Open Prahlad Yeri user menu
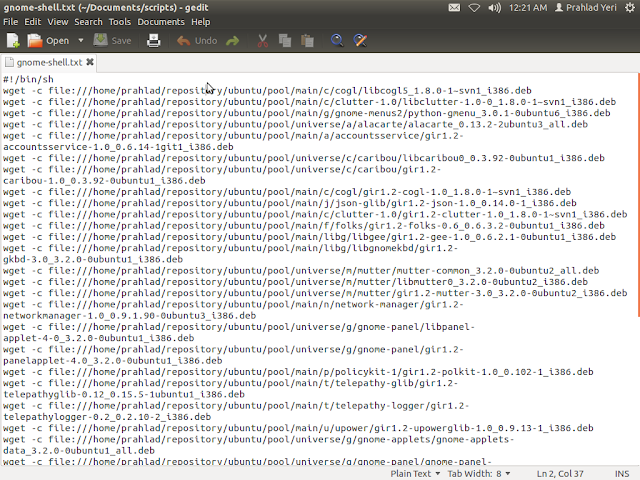The height and width of the screenshot is (480, 640). point(586,7)
